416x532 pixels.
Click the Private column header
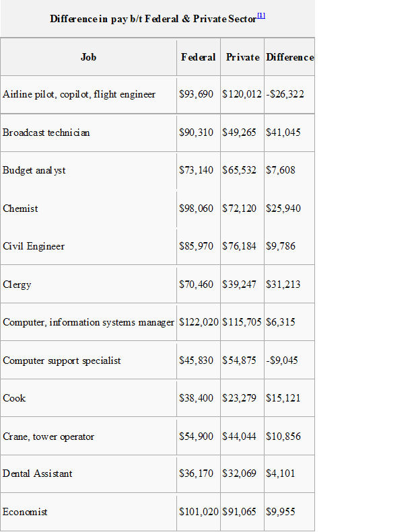coord(242,57)
